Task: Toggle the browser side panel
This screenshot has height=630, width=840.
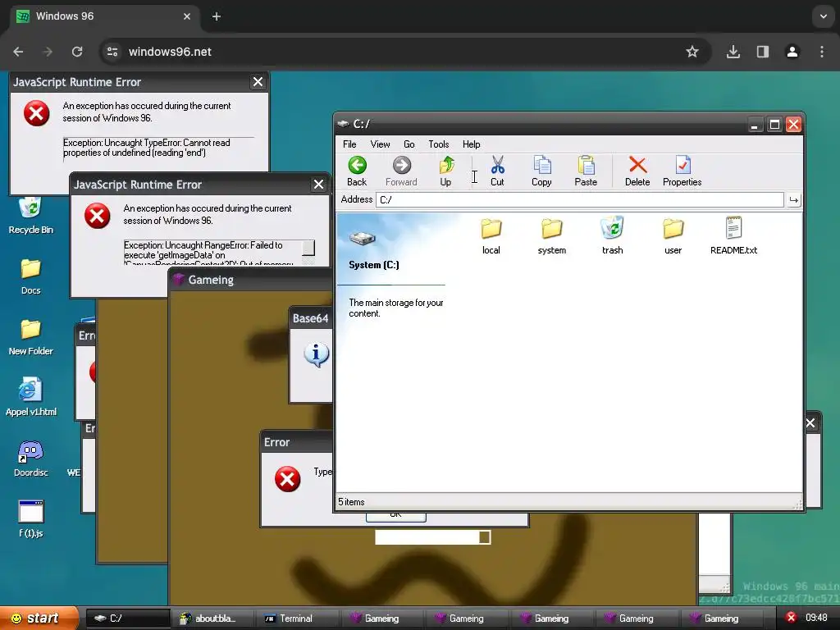Action: [762, 52]
